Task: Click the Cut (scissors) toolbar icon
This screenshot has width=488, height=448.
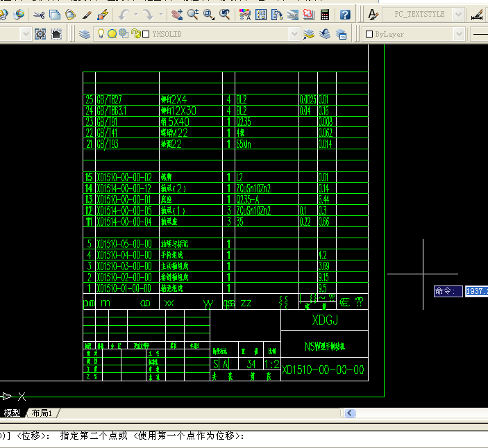Action: [x=39, y=15]
